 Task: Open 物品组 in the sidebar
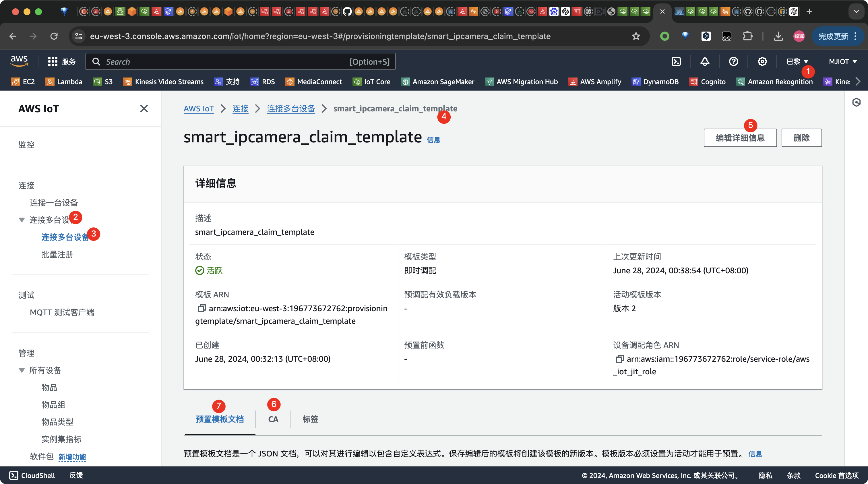[x=53, y=404]
